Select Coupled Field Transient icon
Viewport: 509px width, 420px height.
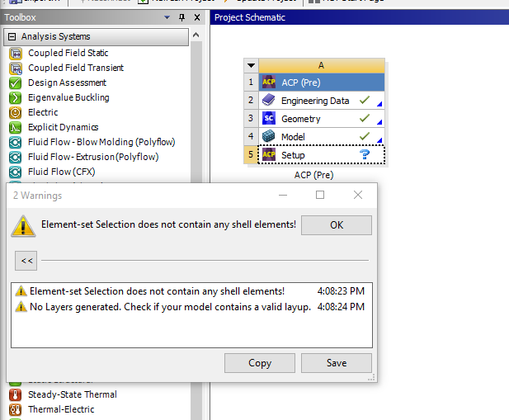15,68
